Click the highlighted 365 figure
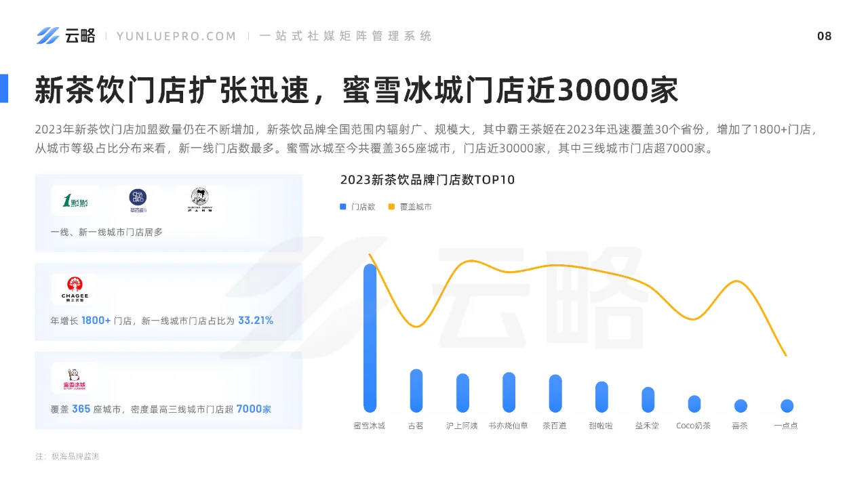868x488 pixels. tap(81, 409)
